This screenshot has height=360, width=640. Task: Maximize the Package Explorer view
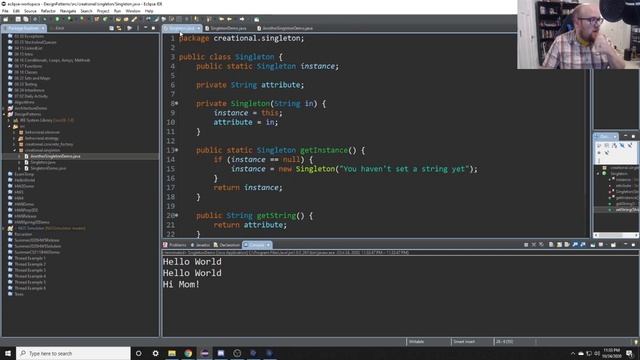(153, 28)
